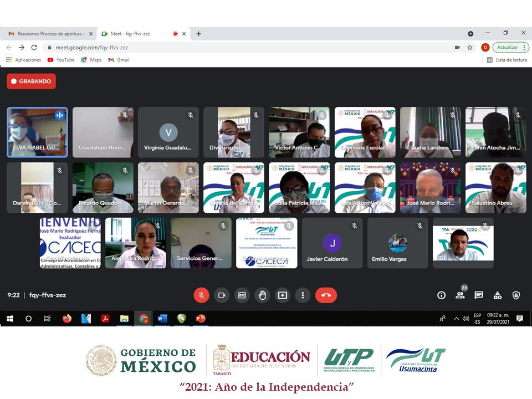The height and width of the screenshot is (399, 532).
Task: Show the participants list with 23 badge
Action: 460,295
